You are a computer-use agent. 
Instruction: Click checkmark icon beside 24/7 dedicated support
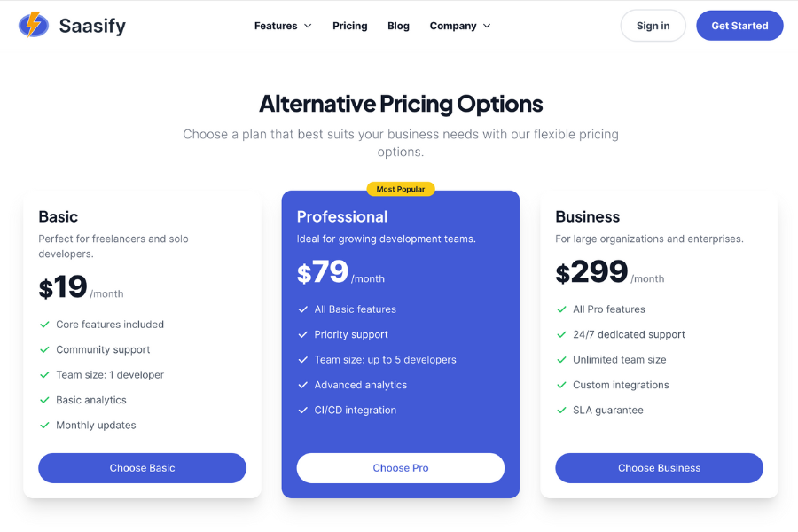click(x=561, y=334)
